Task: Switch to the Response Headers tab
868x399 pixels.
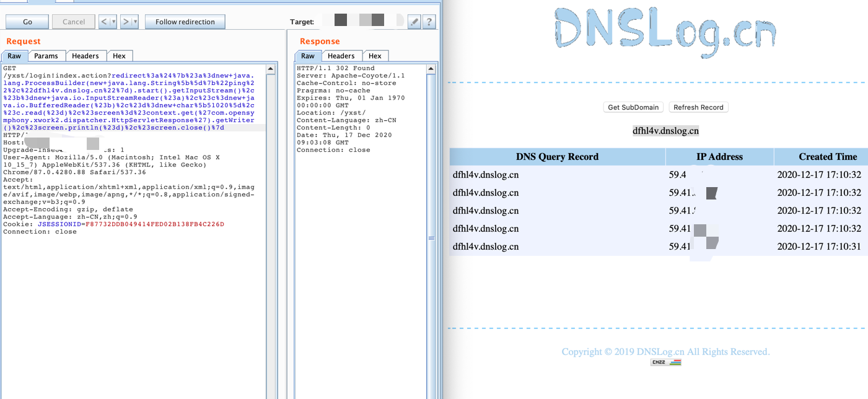Action: (x=341, y=56)
